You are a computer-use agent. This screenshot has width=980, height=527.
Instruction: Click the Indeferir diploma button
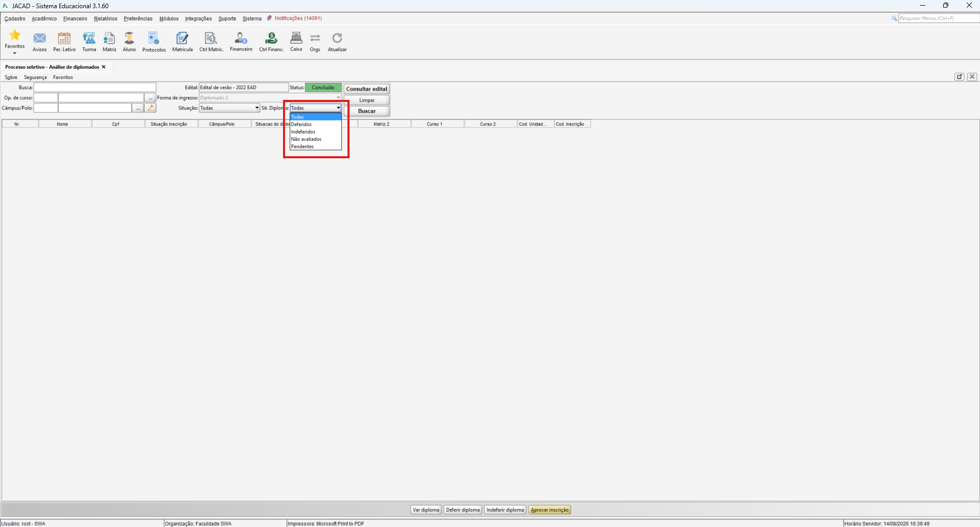tap(505, 510)
